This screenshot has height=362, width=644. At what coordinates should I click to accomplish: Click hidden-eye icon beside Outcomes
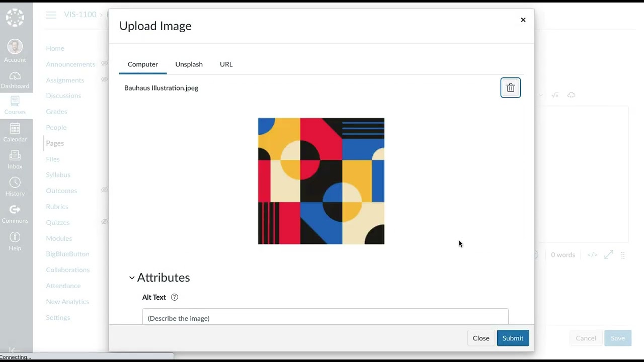coord(105,190)
